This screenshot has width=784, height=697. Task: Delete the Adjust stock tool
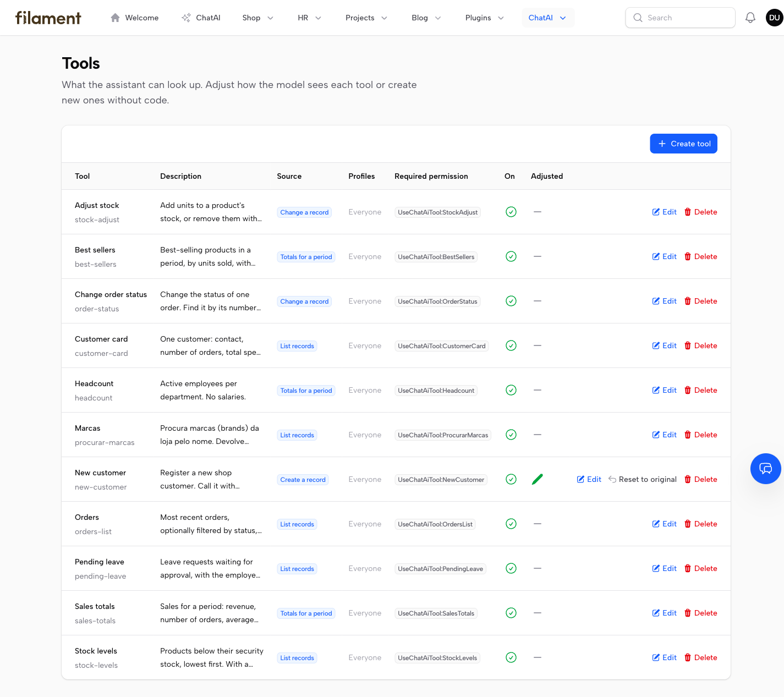[700, 212]
